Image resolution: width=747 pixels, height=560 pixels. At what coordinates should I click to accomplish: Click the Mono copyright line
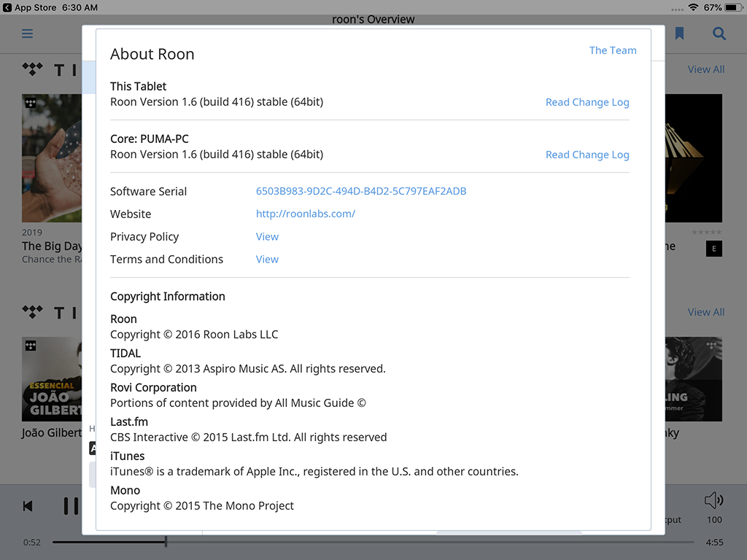(x=202, y=506)
